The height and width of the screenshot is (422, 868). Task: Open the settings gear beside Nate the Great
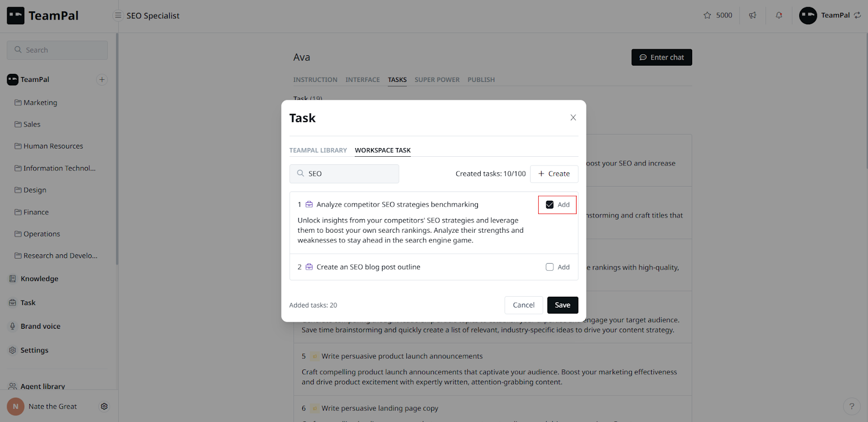(x=104, y=406)
